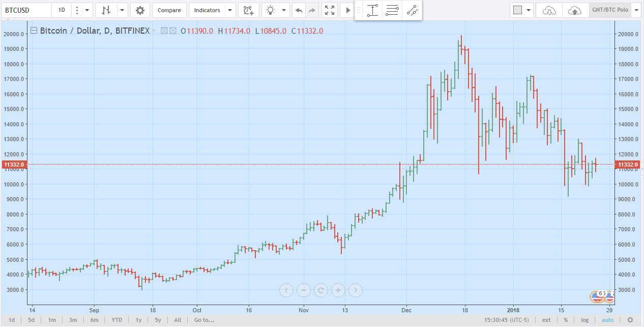Viewport: 644px width, 327px height.
Task: Open the Indicators menu
Action: 207,10
